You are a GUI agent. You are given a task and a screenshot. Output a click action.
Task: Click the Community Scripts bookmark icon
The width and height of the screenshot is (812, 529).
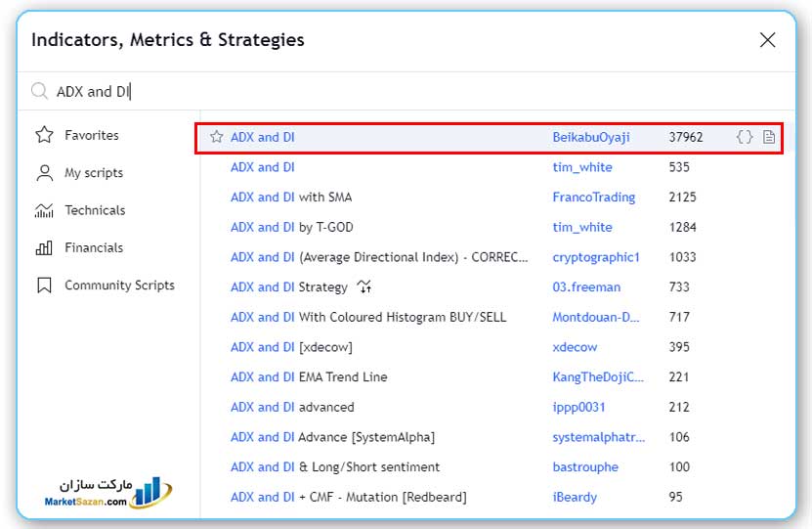click(x=44, y=286)
